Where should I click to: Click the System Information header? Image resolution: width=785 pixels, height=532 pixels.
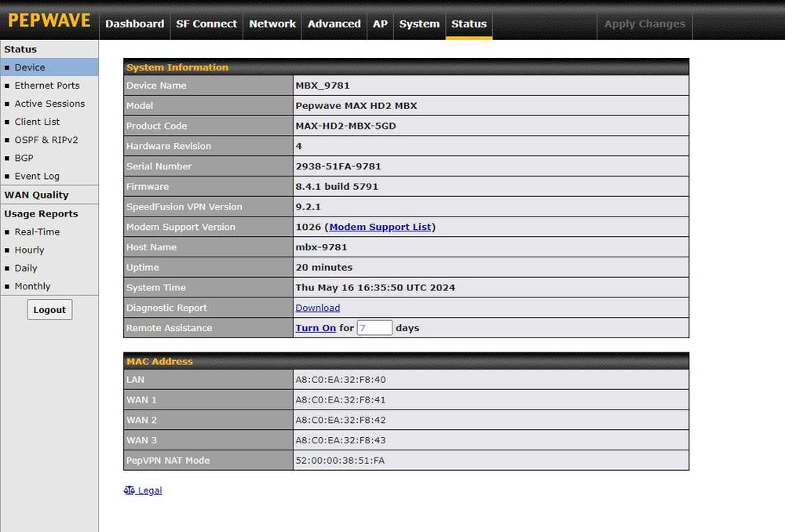coord(406,67)
